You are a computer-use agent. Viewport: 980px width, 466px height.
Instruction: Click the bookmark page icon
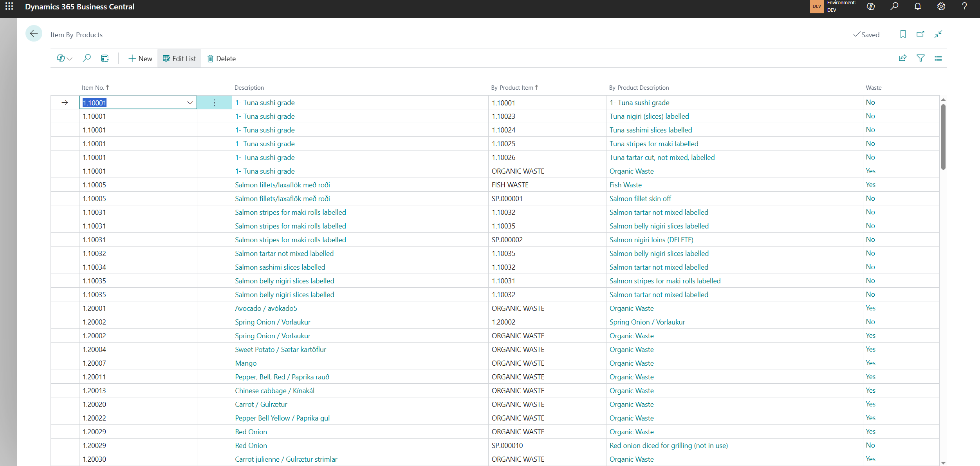pyautogui.click(x=902, y=34)
